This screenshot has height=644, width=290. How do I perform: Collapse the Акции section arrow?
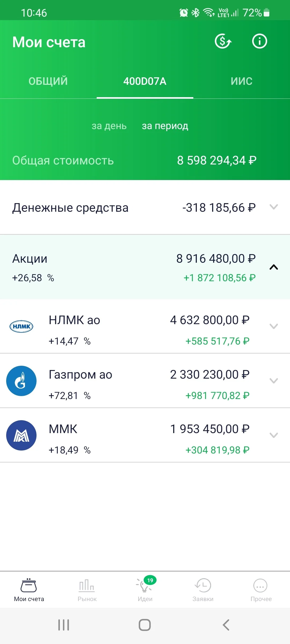pos(274,267)
